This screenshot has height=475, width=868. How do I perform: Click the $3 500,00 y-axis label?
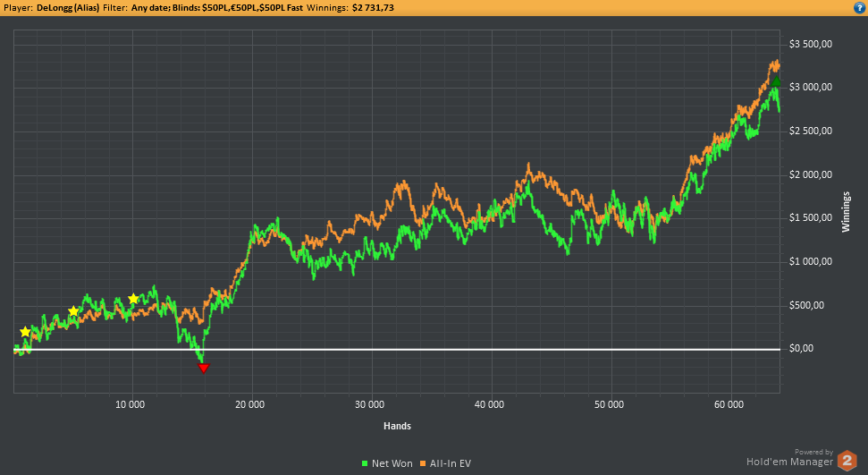[811, 45]
